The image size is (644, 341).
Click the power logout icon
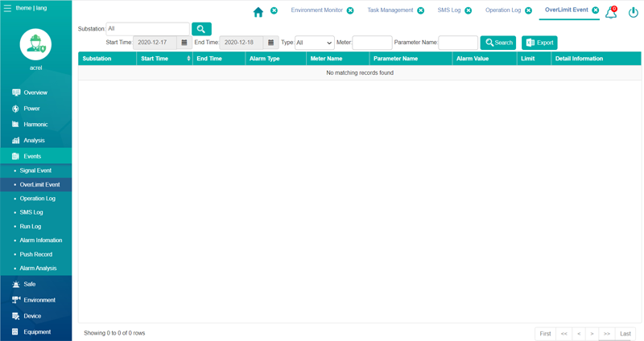633,12
